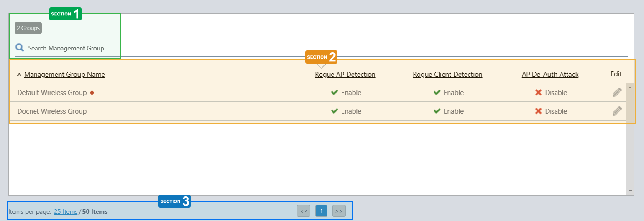Edit Default Wireless Group with pencil icon
This screenshot has width=644, height=221.
pos(617,93)
